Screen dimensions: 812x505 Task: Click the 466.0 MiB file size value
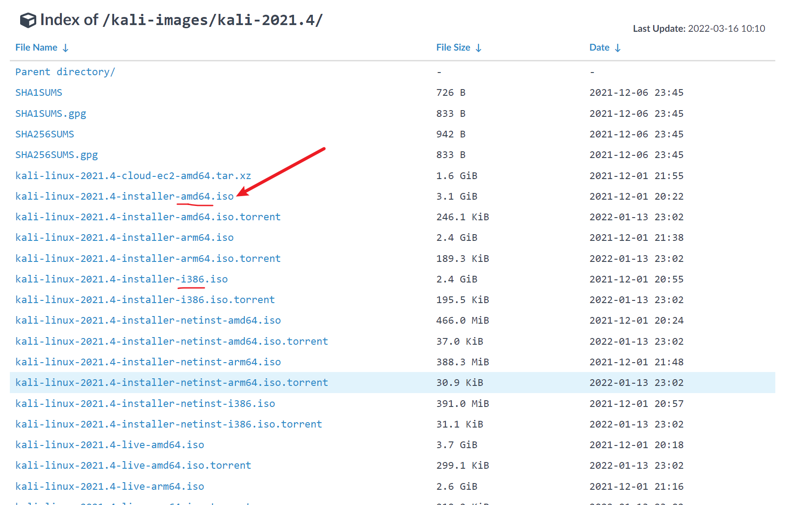pyautogui.click(x=463, y=320)
